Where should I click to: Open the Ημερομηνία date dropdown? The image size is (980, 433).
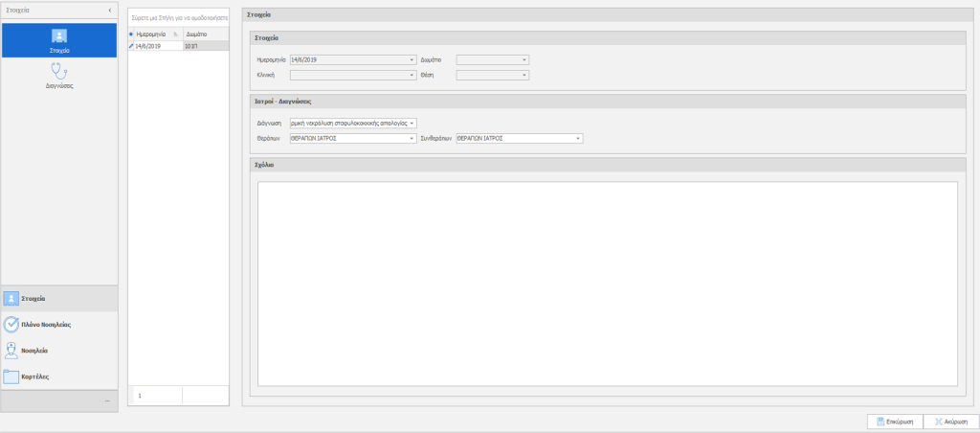pos(411,59)
